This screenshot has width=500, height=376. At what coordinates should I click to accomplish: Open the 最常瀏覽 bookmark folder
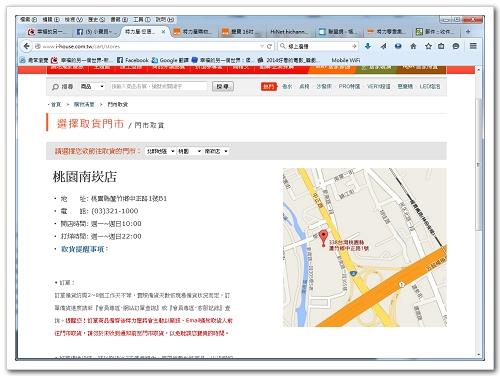click(x=34, y=60)
